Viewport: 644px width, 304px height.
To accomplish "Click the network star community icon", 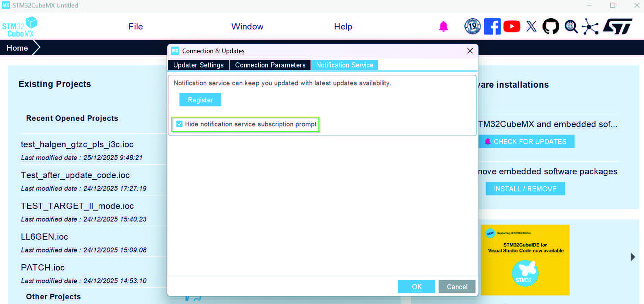I will pos(590,26).
